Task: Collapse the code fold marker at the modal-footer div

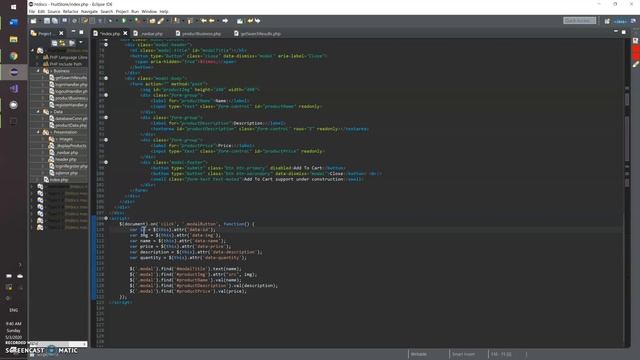Action: tap(106, 162)
